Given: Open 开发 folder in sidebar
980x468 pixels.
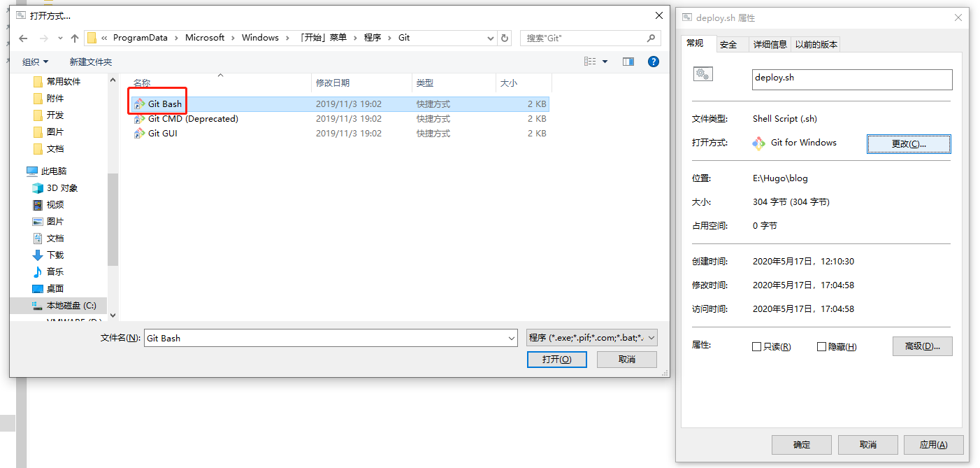Looking at the screenshot, I should pyautogui.click(x=49, y=115).
